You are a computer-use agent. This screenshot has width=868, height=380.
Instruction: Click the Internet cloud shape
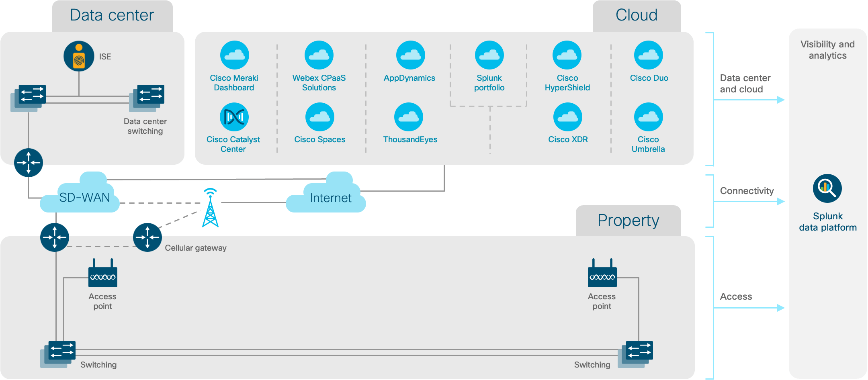pos(326,193)
